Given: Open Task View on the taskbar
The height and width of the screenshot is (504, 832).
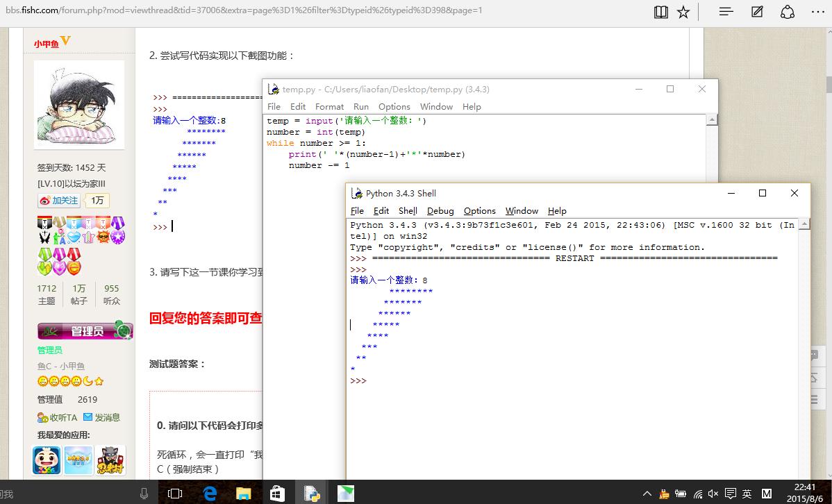Looking at the screenshot, I should [175, 494].
